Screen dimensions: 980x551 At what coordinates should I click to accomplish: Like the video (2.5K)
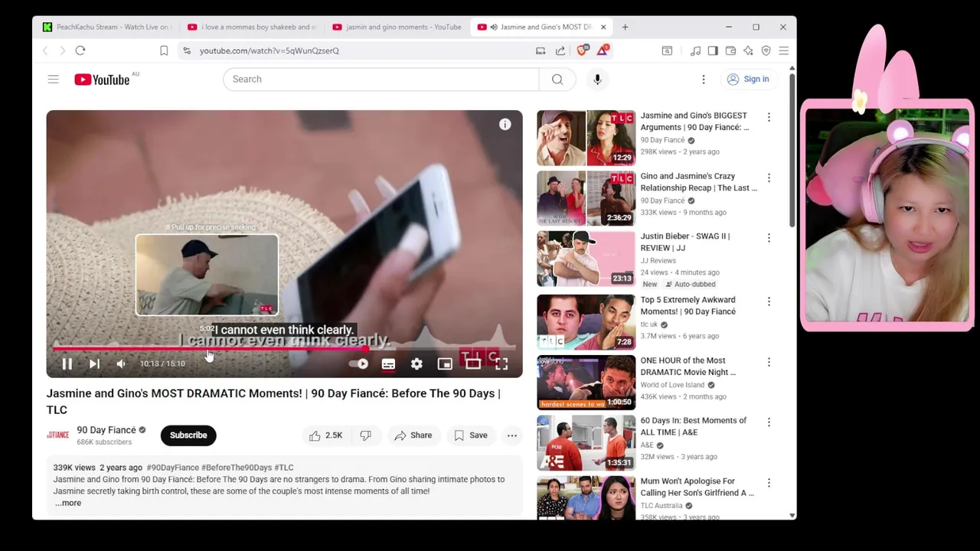coord(325,435)
